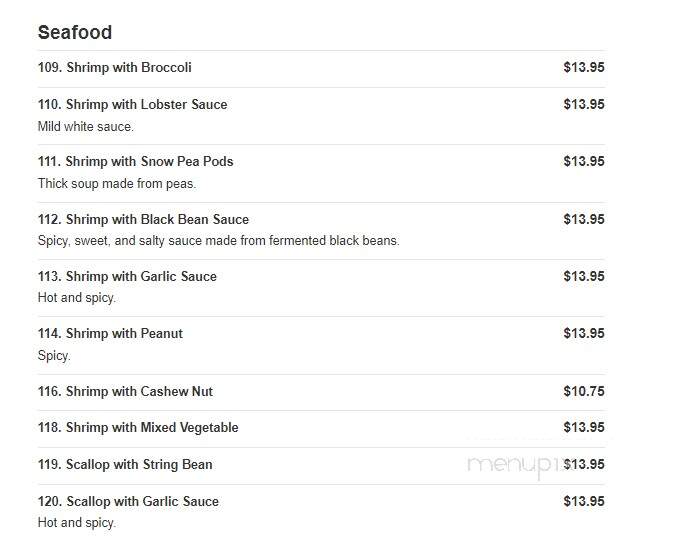Click price of Shrimp with Mixed Vegetable
Screen dimensions: 700x547
pyautogui.click(x=584, y=427)
